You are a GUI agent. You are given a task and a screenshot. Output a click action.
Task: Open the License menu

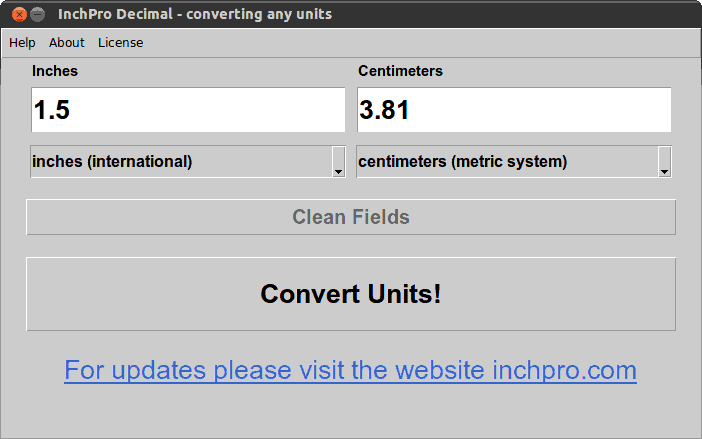(x=120, y=43)
